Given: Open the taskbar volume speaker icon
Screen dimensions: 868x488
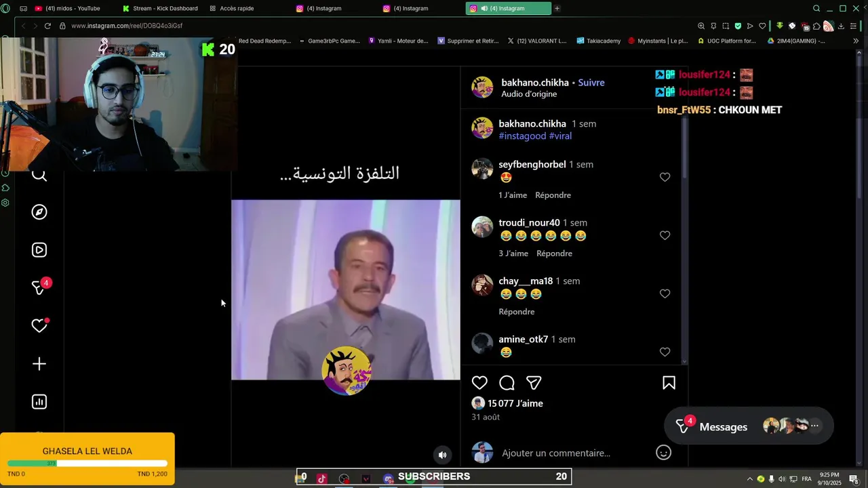Looking at the screenshot, I should pyautogui.click(x=782, y=479).
